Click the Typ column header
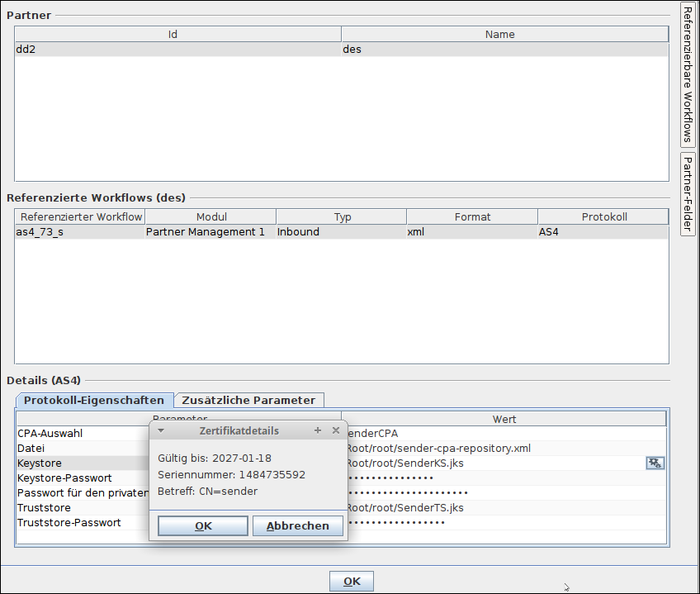 [x=341, y=216]
